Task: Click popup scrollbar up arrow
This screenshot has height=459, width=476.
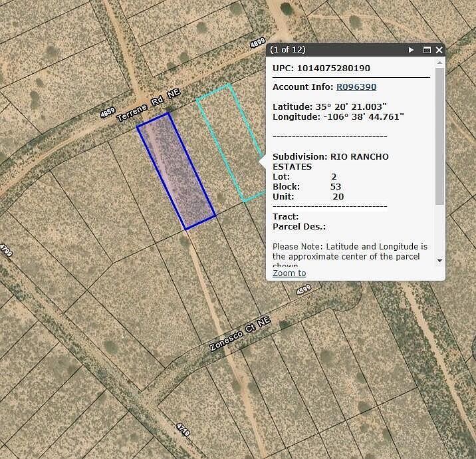Action: pos(439,63)
